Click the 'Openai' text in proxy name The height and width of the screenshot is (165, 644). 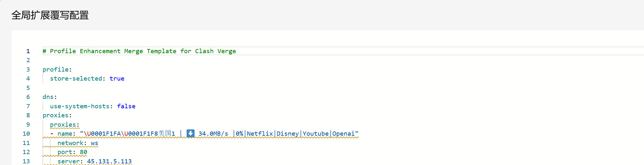coord(343,134)
